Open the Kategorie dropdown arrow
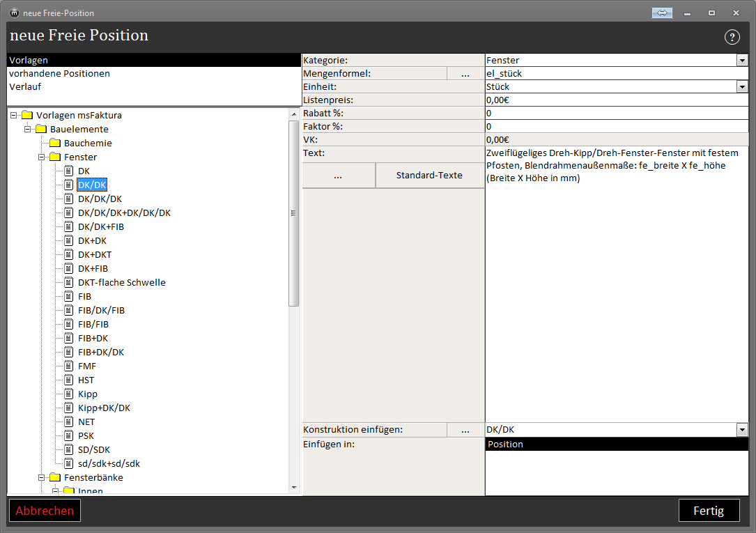This screenshot has height=533, width=756. coord(742,60)
